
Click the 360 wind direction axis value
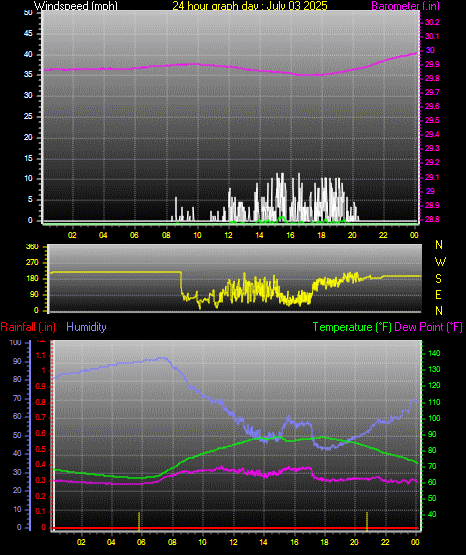coord(32,247)
